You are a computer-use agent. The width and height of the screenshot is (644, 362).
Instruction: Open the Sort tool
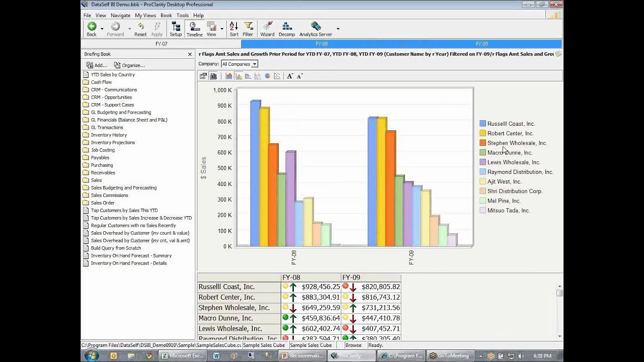pyautogui.click(x=234, y=29)
